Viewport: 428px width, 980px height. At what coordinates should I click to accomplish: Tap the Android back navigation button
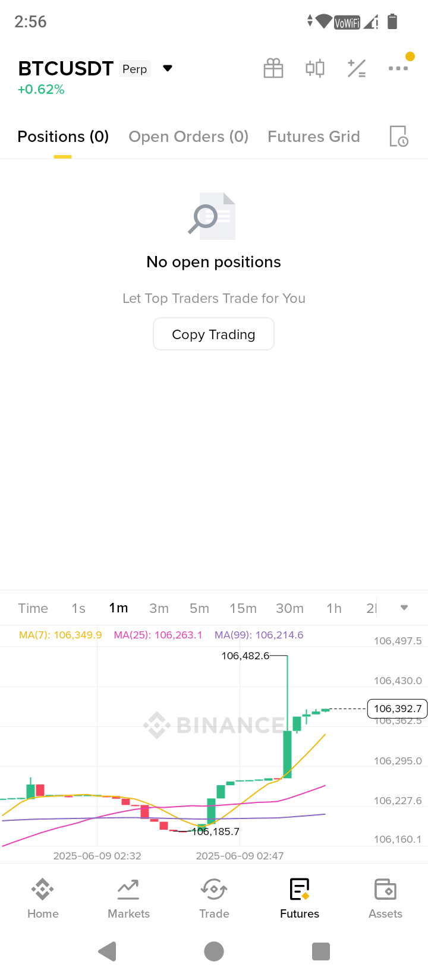pyautogui.click(x=108, y=951)
